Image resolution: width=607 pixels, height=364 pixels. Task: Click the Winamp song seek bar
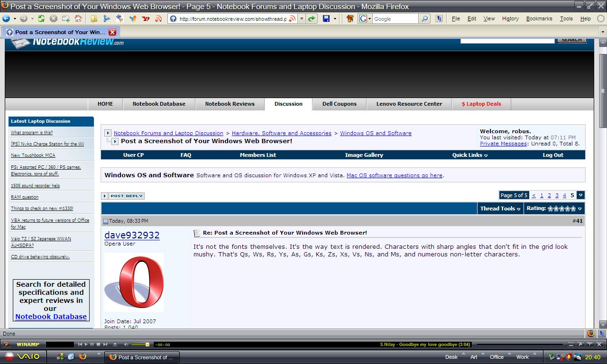[521, 345]
